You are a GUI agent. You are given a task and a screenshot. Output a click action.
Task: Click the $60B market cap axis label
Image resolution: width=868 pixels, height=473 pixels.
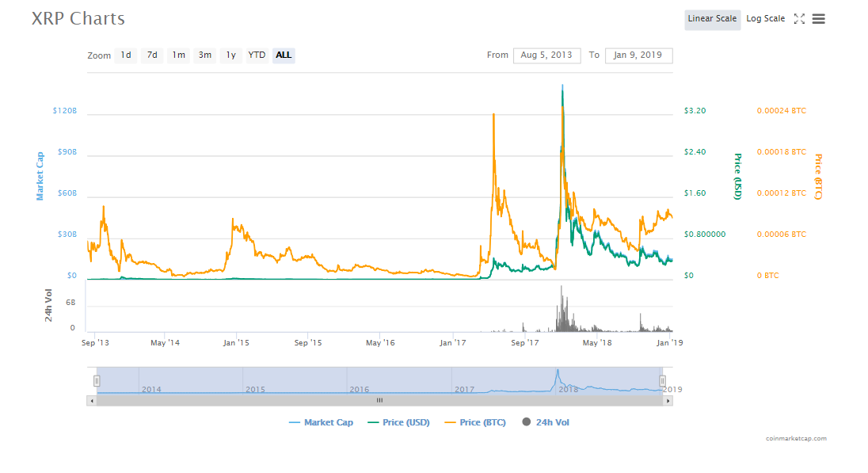pos(67,193)
